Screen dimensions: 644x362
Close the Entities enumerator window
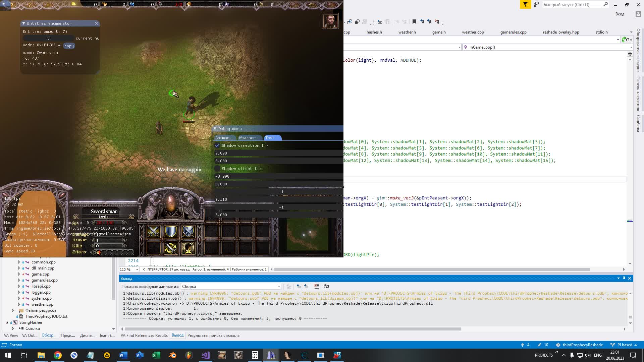[x=96, y=23]
